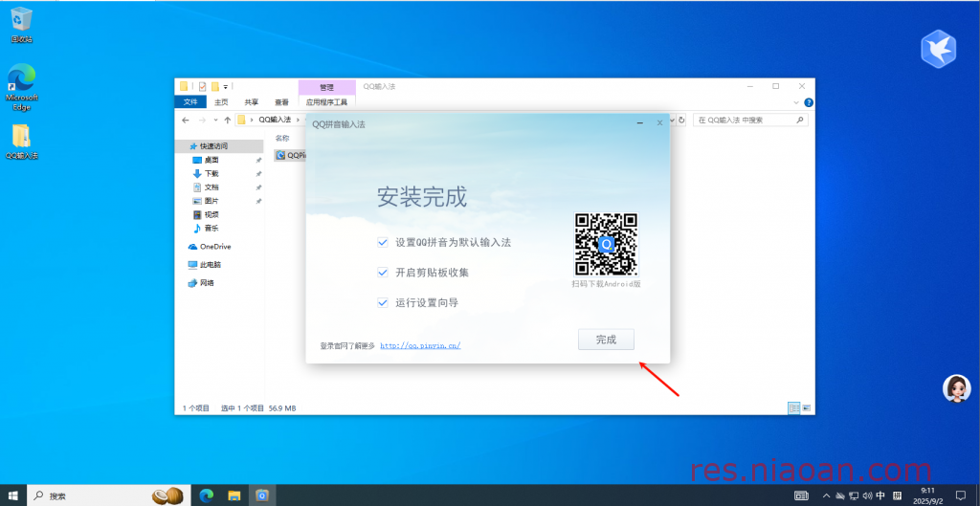980x506 pixels.
Task: Open the 应用程序工具 ribbon tab
Action: (327, 101)
